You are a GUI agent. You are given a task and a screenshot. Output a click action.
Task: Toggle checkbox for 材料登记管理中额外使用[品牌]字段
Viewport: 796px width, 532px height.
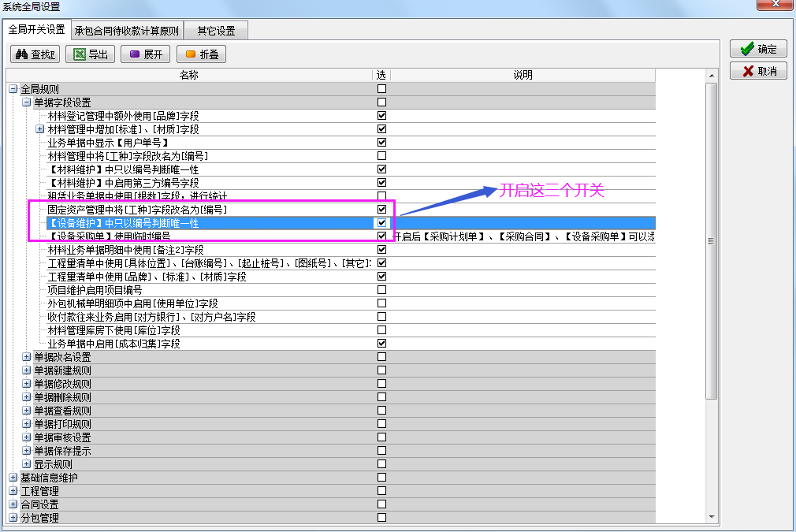click(x=381, y=116)
